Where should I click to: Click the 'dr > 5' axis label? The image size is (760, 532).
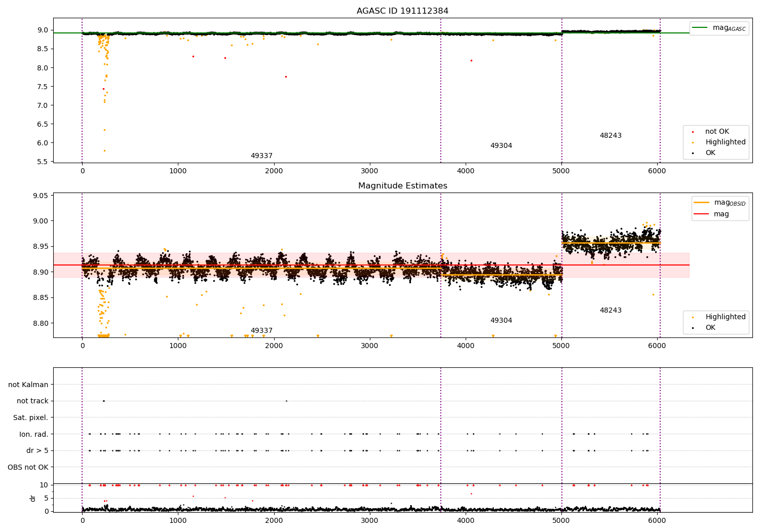click(x=37, y=451)
